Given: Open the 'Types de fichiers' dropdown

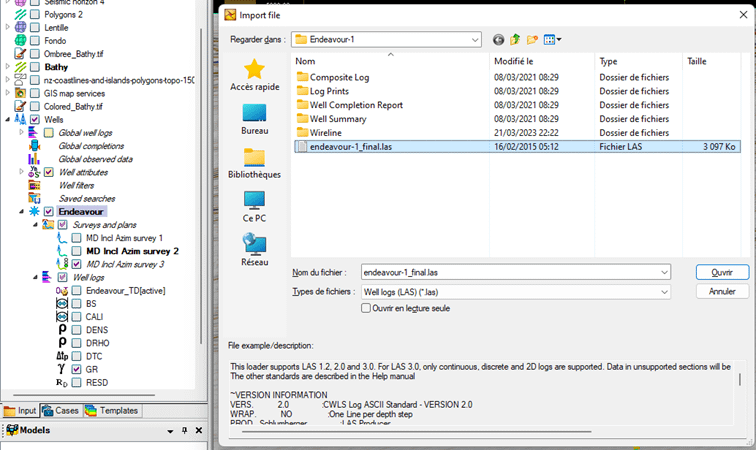Looking at the screenshot, I should coord(663,291).
